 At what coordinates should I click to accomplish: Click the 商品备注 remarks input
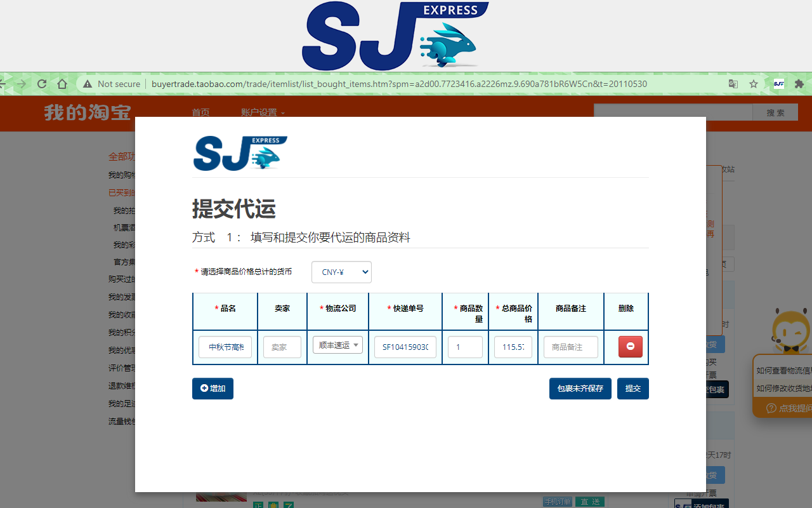pyautogui.click(x=571, y=347)
